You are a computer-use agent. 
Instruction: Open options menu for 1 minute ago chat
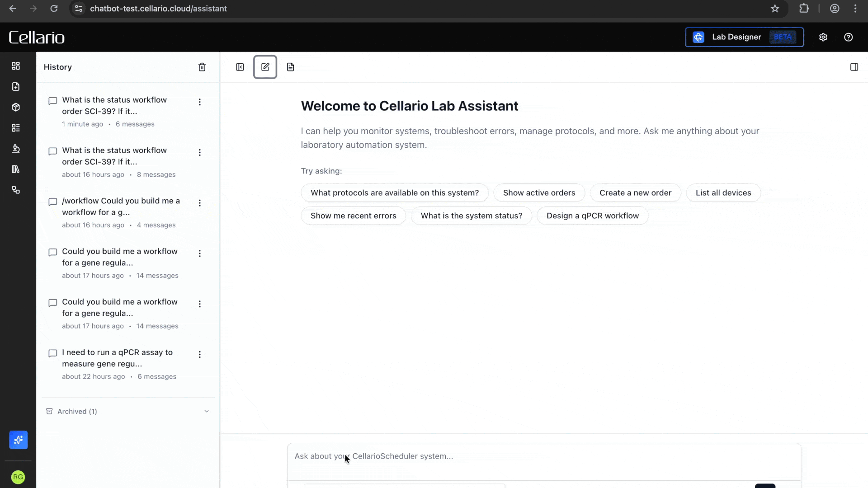(199, 102)
